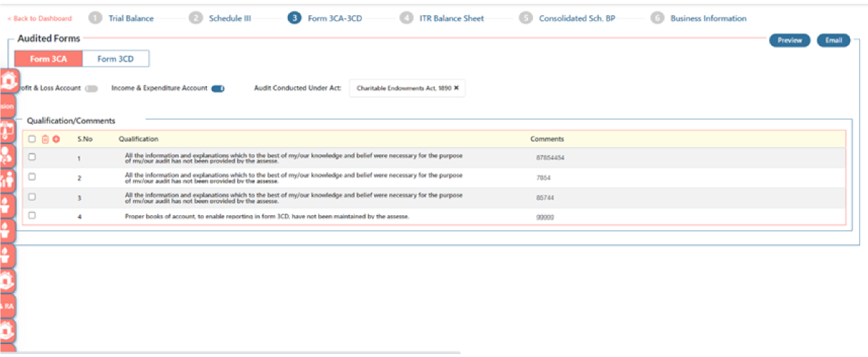Toggle the Profit & Loss Account switch
This screenshot has height=357, width=868.
(x=91, y=88)
